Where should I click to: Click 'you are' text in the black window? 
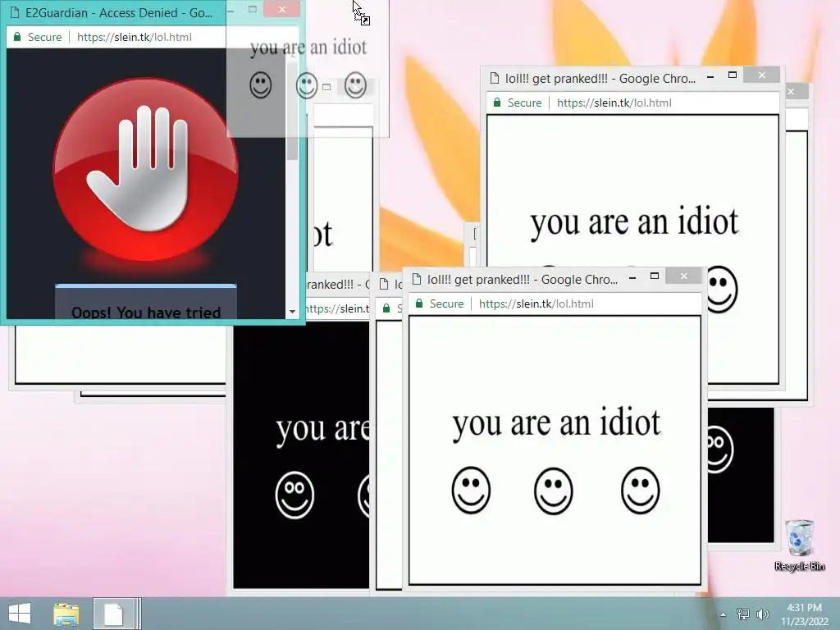pos(322,429)
